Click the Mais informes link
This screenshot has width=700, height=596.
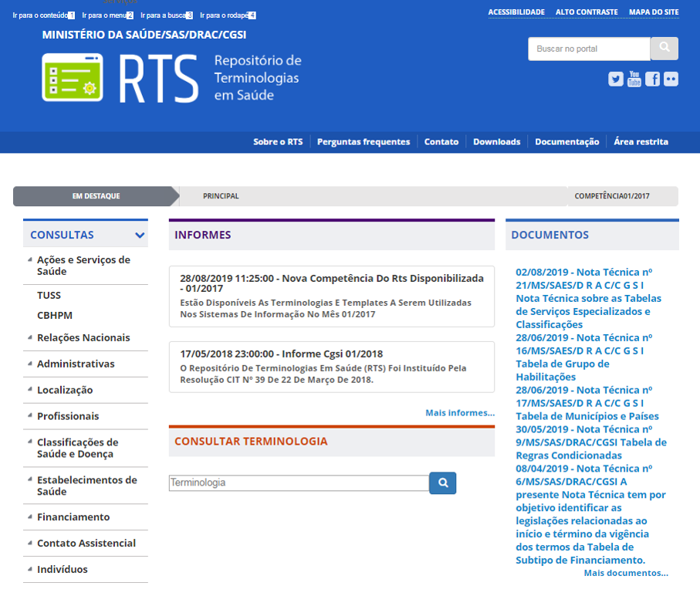459,413
